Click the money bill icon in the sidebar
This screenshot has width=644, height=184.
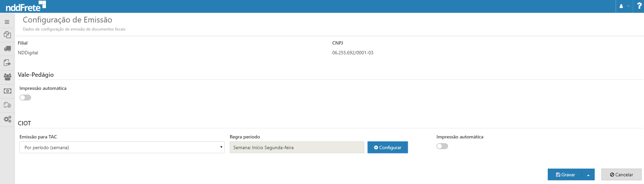[7, 91]
